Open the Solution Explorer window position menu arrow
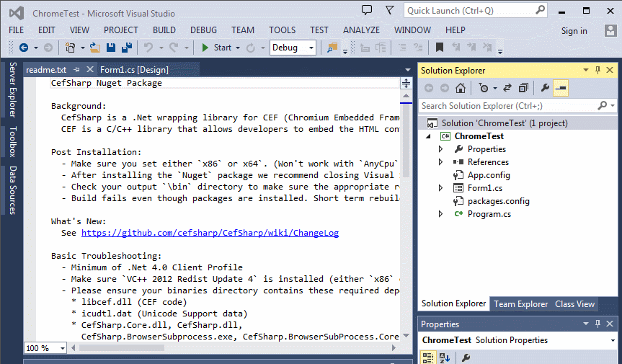The image size is (622, 364). click(x=585, y=70)
